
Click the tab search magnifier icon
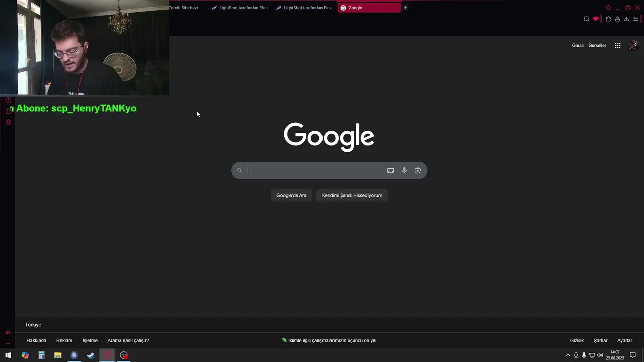point(608,8)
